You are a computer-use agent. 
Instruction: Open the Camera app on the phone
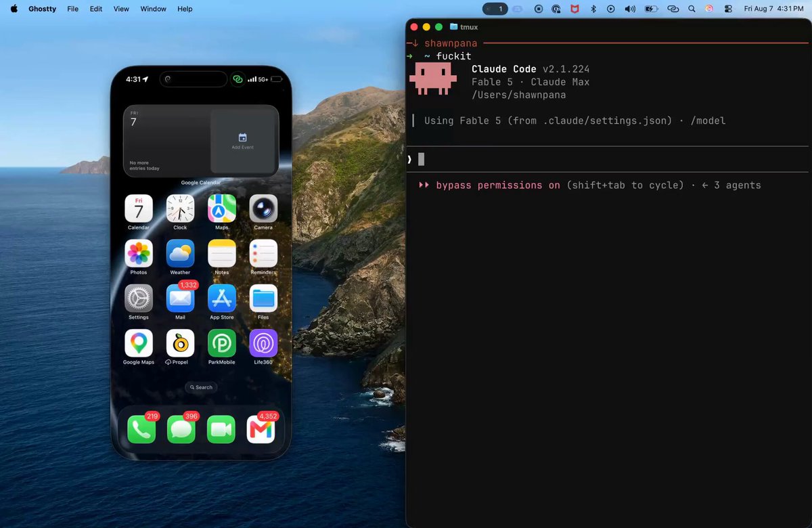[263, 208]
